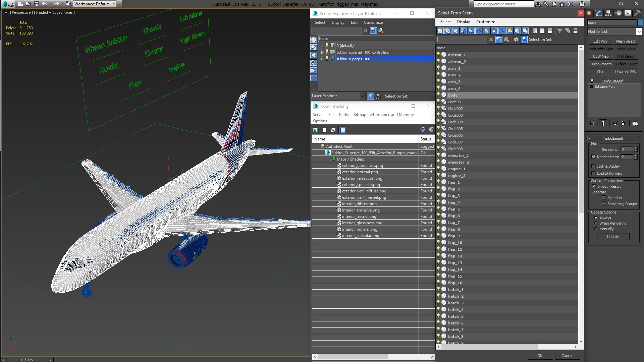Open the Workspace Default dropdown
This screenshot has height=362, width=644.
pyautogui.click(x=94, y=4)
